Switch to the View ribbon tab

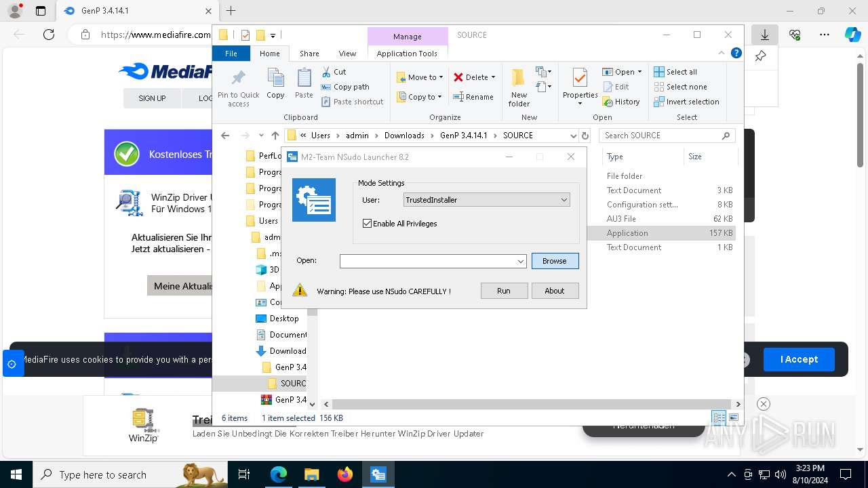[347, 54]
